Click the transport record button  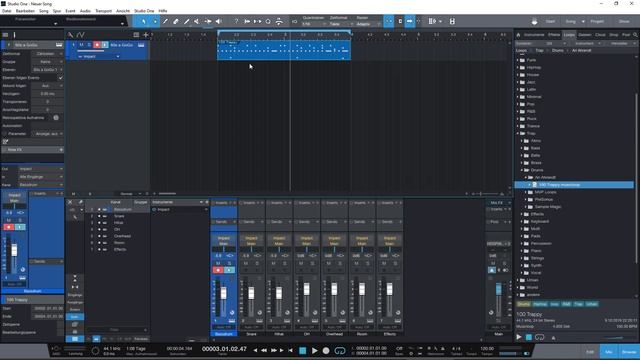click(x=326, y=350)
